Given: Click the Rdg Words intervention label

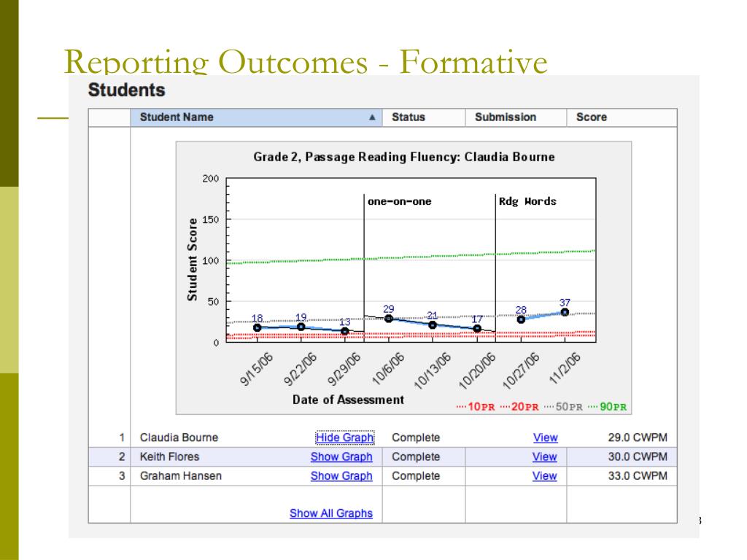Looking at the screenshot, I should pyautogui.click(x=527, y=201).
